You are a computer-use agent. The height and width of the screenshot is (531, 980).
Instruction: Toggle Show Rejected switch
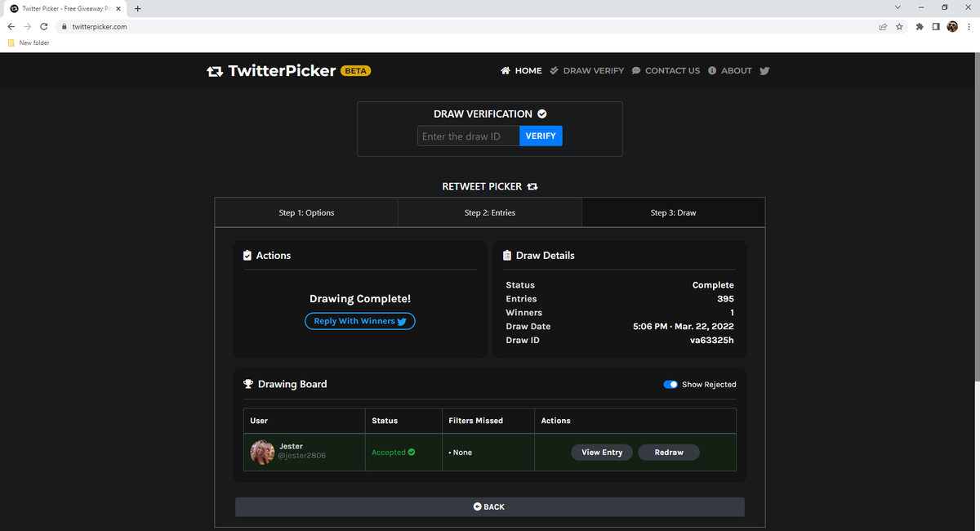pyautogui.click(x=670, y=384)
